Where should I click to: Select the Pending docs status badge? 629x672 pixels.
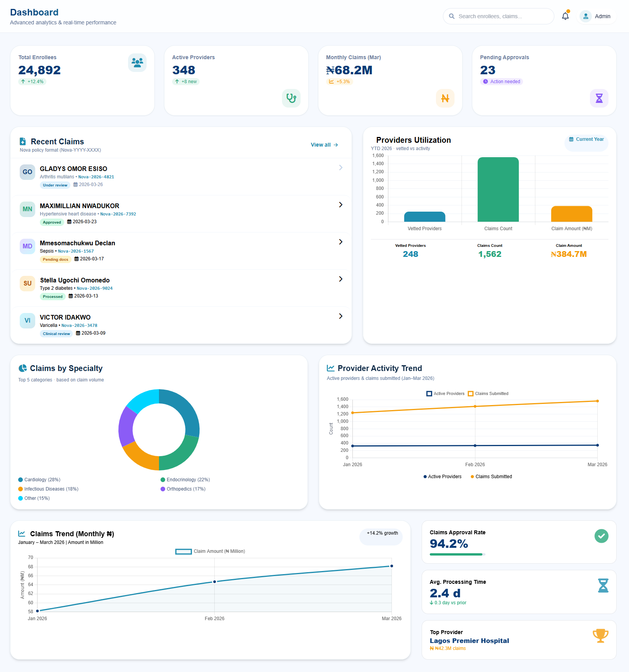pos(55,260)
